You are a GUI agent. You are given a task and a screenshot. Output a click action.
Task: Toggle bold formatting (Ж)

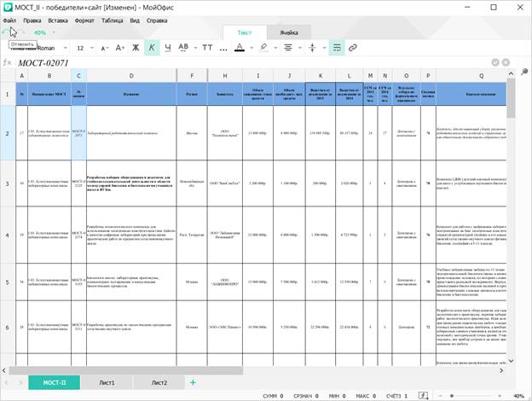point(136,47)
